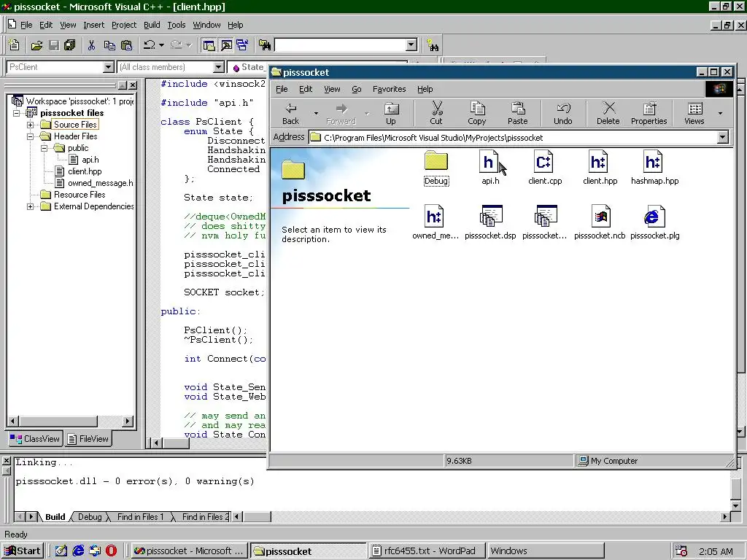Open the All class members dropdown
747x560 pixels.
(x=218, y=67)
